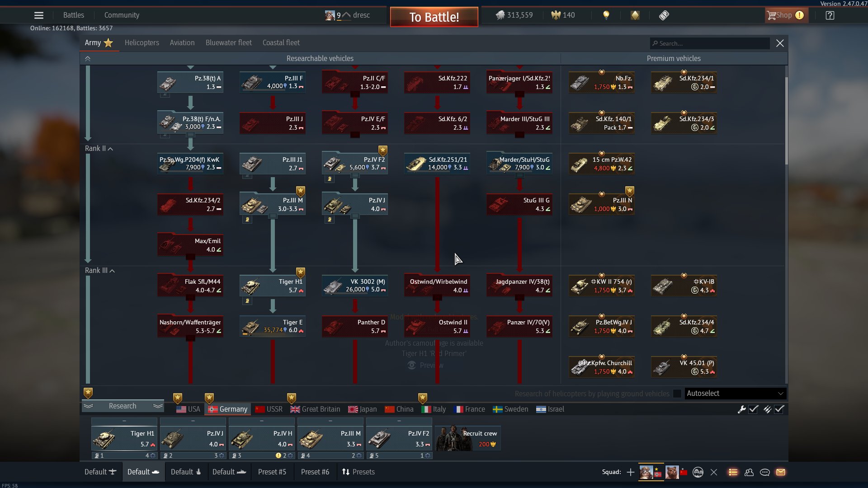Add a player to squad with plus icon

click(x=630, y=472)
